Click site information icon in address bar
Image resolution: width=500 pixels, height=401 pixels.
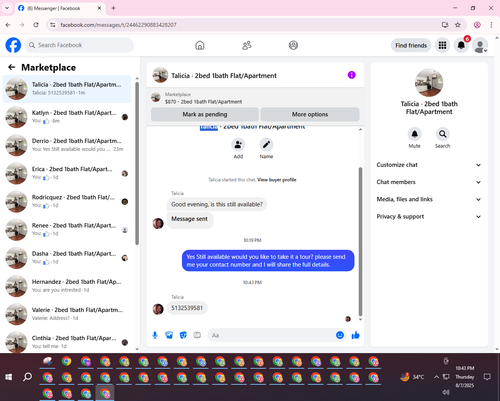(53, 25)
